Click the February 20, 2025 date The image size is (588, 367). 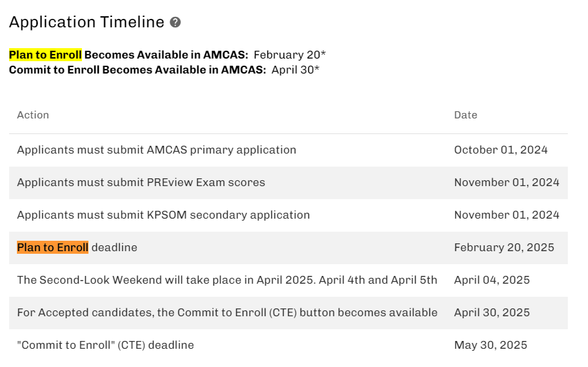(x=504, y=247)
